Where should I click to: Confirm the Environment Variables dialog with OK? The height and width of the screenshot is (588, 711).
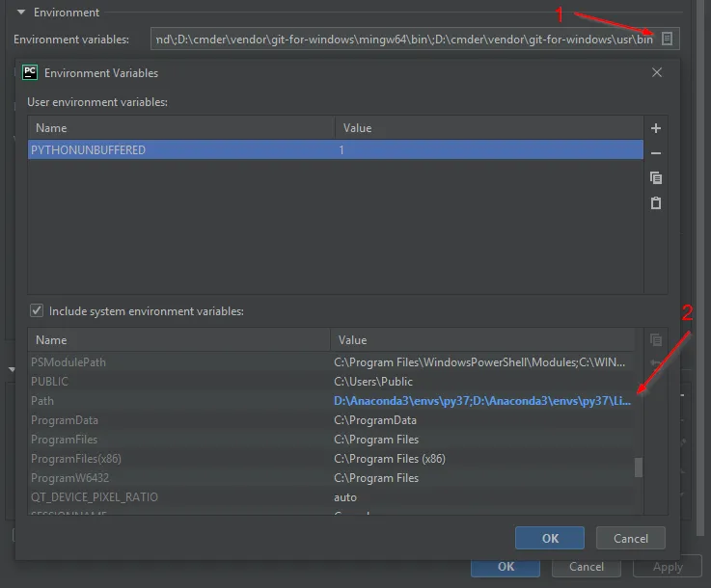point(550,538)
